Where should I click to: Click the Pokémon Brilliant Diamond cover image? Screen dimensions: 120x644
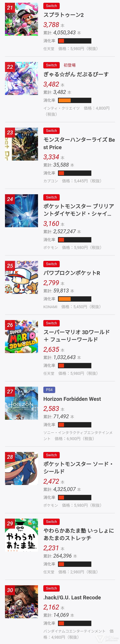22,211
